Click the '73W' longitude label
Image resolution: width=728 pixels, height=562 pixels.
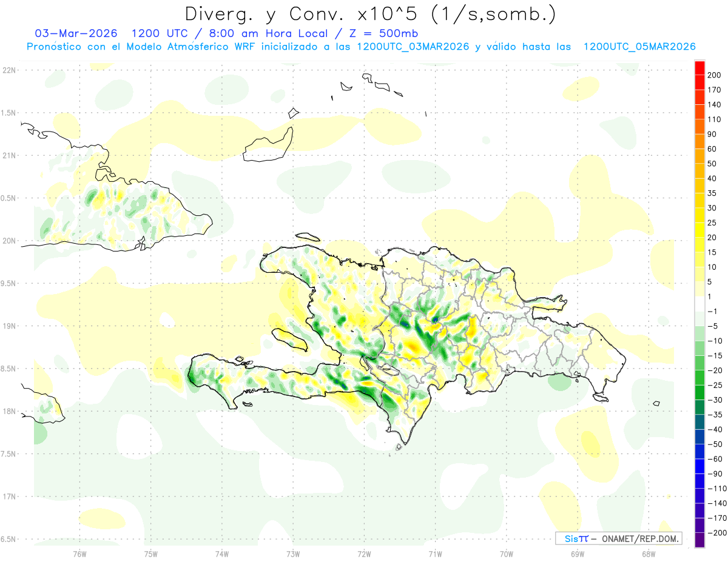pyautogui.click(x=293, y=554)
